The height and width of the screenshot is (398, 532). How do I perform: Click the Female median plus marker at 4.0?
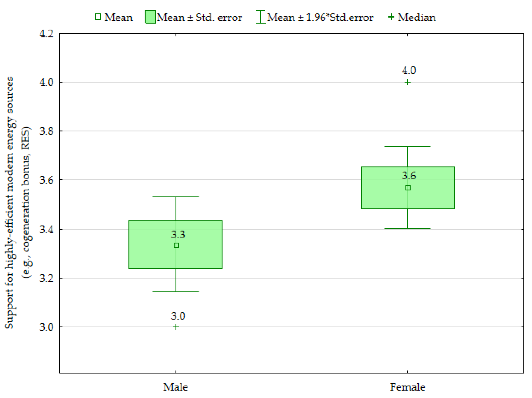[x=407, y=82]
